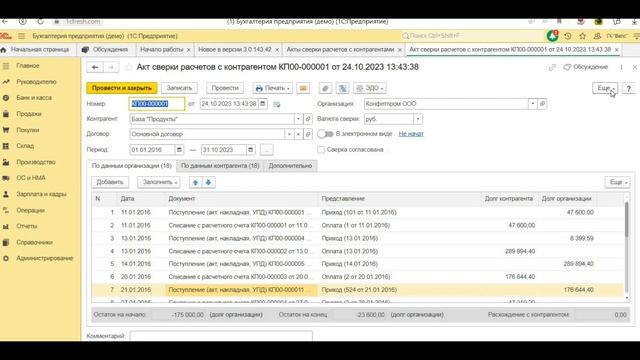This screenshot has height=360, width=640.
Task: Open the calendar for period end 31.10.2023
Action: (x=251, y=150)
